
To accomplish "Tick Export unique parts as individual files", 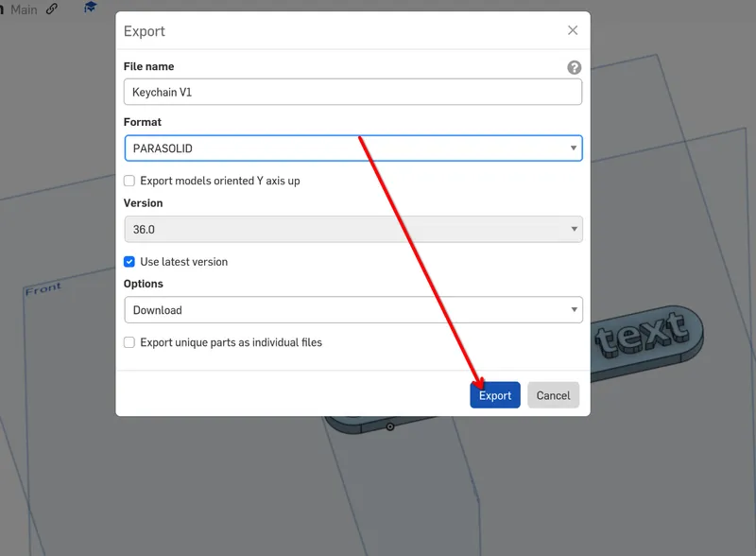I will point(129,342).
